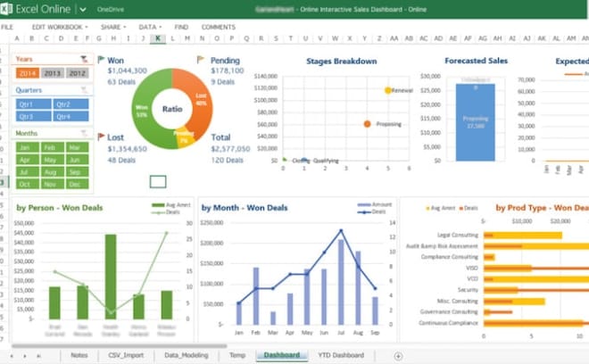
Task: Click the green Won flag icon
Action: coord(101,60)
